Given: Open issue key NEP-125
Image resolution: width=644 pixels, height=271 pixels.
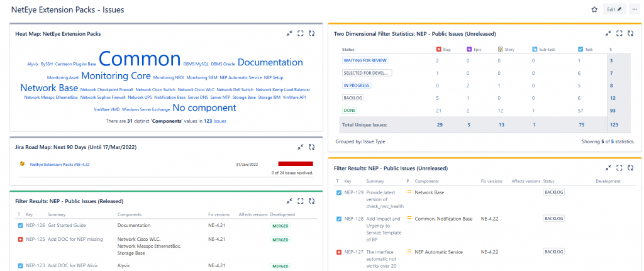Looking at the screenshot, I should pos(35,240).
